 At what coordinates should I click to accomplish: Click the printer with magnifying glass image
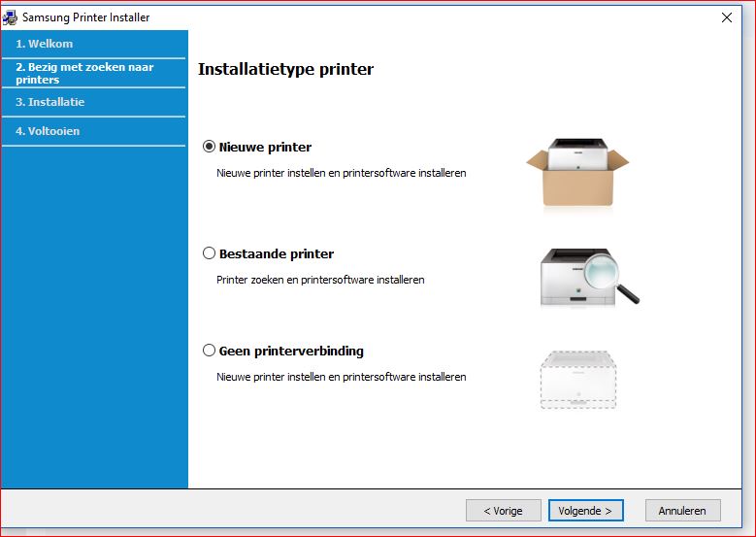click(590, 277)
